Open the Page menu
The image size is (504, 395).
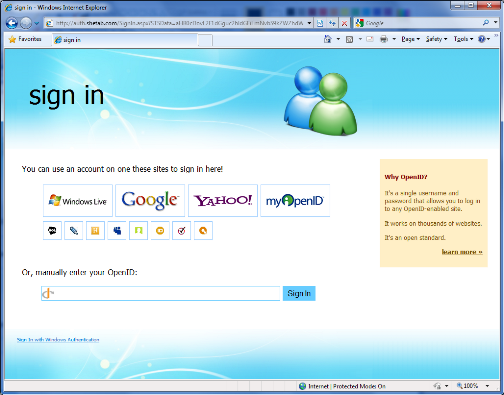[x=410, y=39]
